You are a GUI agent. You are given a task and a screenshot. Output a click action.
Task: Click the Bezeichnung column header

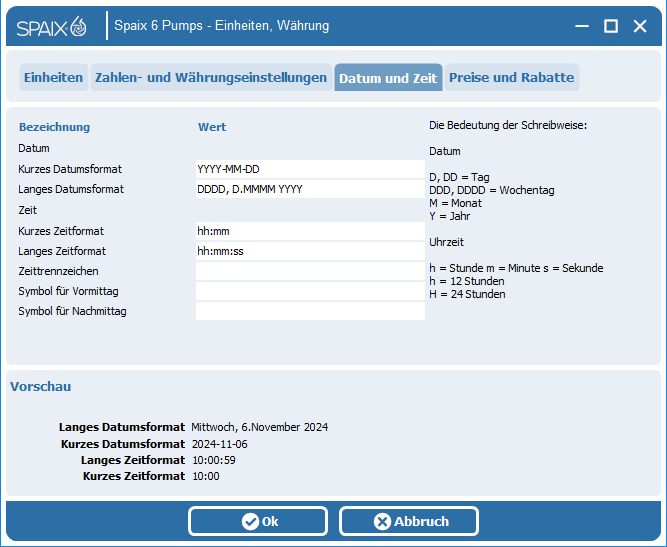54,127
